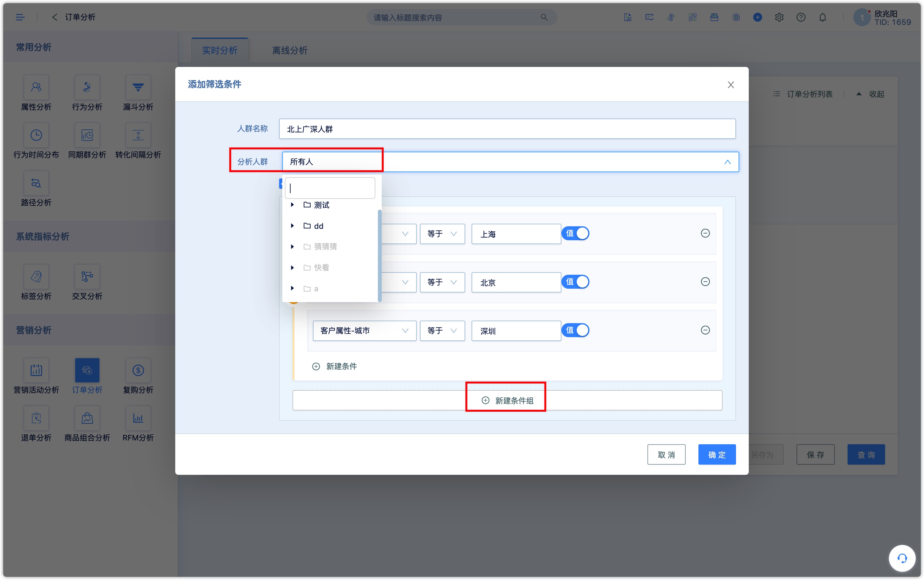The image size is (924, 580).
Task: Add a group with 新建条件组
Action: (x=507, y=401)
